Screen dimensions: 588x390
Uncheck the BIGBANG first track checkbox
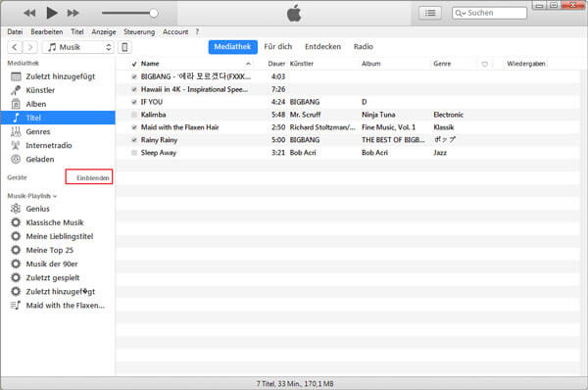pyautogui.click(x=134, y=76)
